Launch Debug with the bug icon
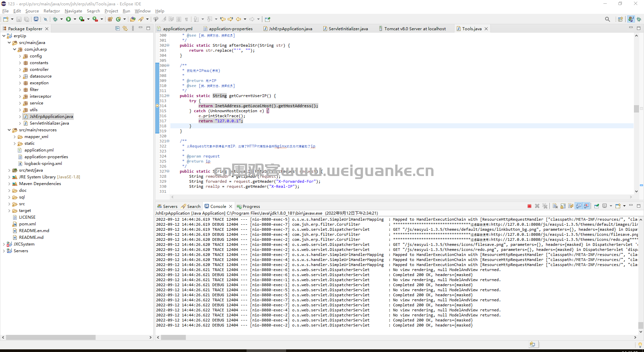Viewport: 644px width, 352px height. coord(55,19)
